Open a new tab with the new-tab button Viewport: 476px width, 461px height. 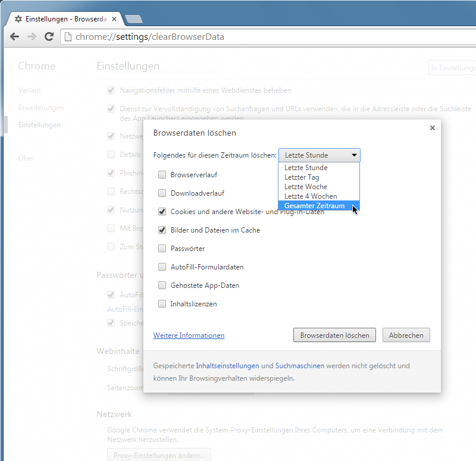[x=133, y=19]
